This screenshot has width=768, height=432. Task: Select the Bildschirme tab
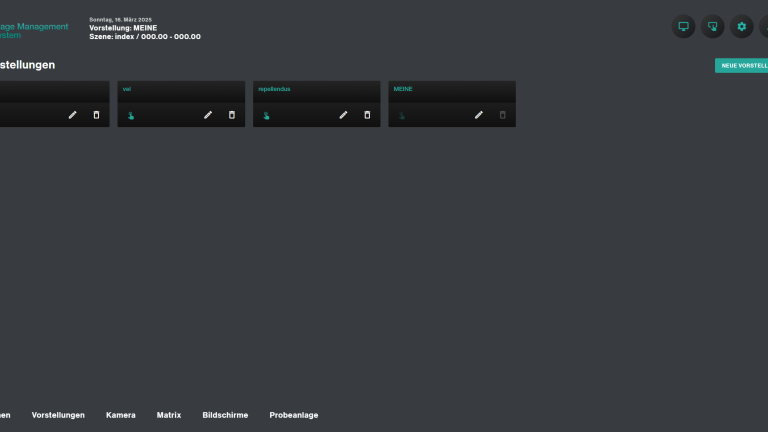225,415
